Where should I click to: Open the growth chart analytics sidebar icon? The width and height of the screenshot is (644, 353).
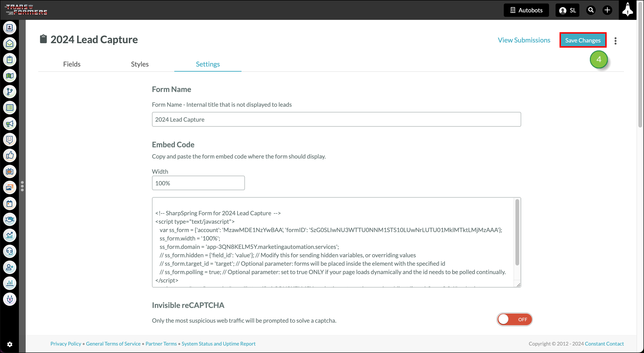[10, 235]
